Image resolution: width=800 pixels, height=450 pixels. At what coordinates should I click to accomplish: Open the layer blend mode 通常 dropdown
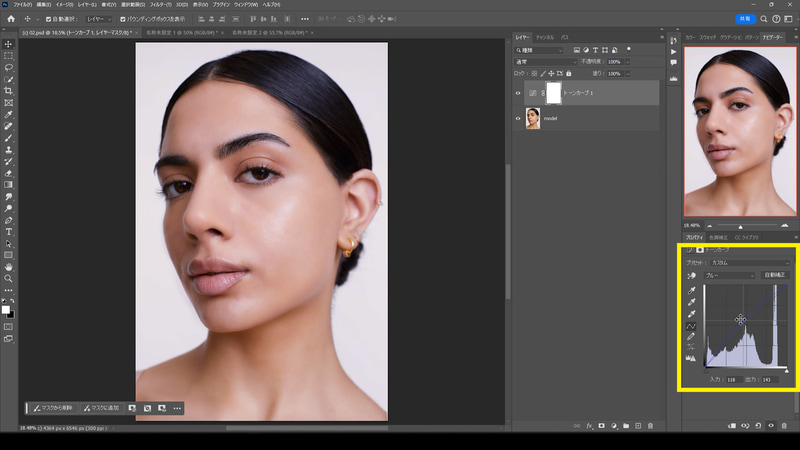tap(546, 61)
